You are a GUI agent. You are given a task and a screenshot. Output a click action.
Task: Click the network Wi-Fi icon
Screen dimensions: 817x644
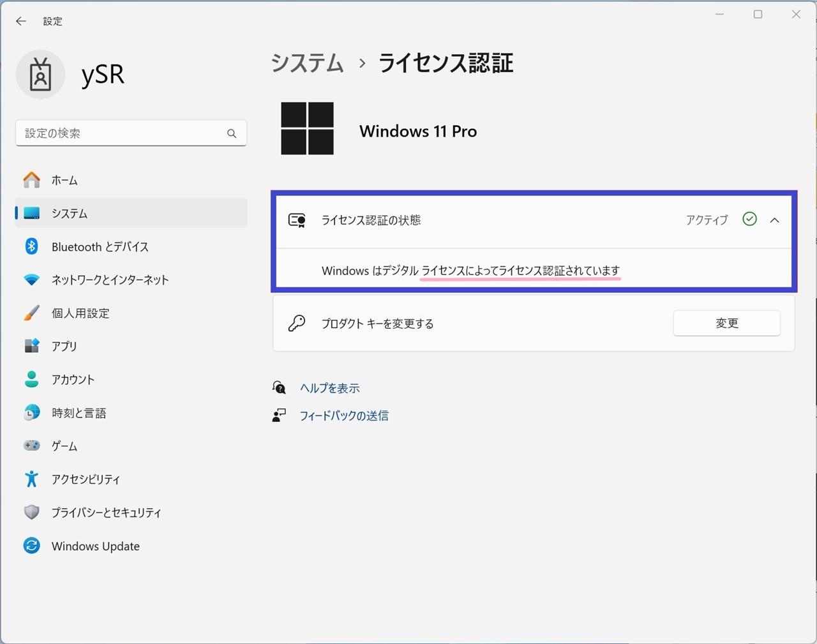(31, 280)
